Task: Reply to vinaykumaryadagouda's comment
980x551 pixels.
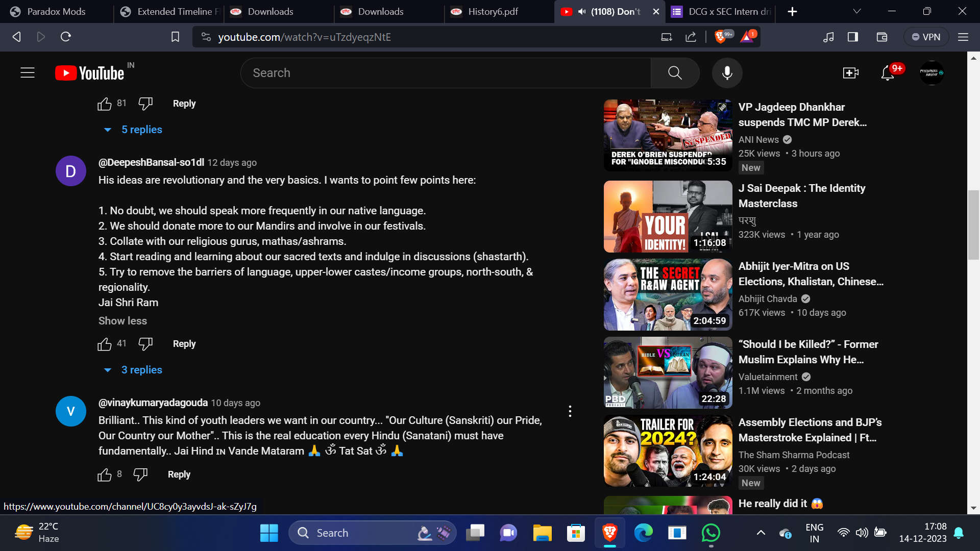Action: pos(179,474)
